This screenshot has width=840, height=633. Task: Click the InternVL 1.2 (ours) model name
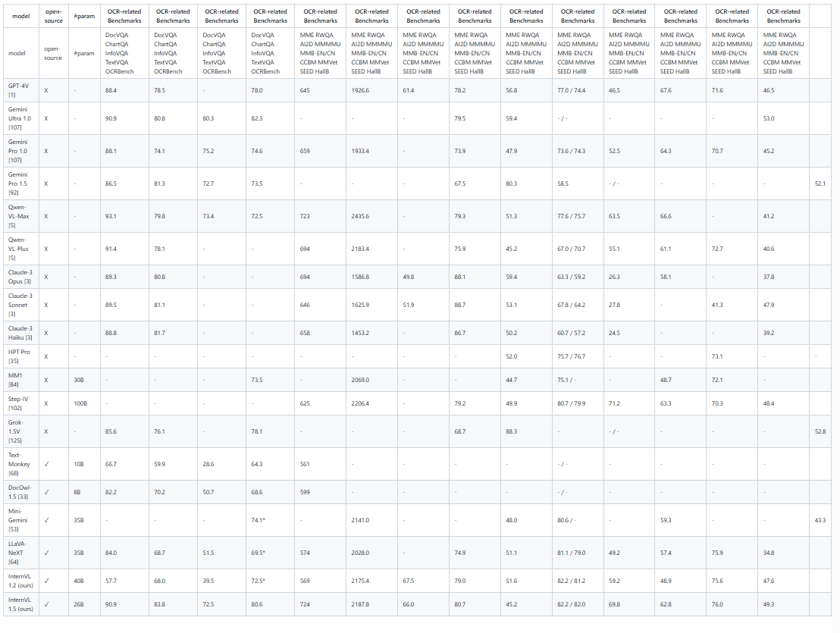[20, 581]
